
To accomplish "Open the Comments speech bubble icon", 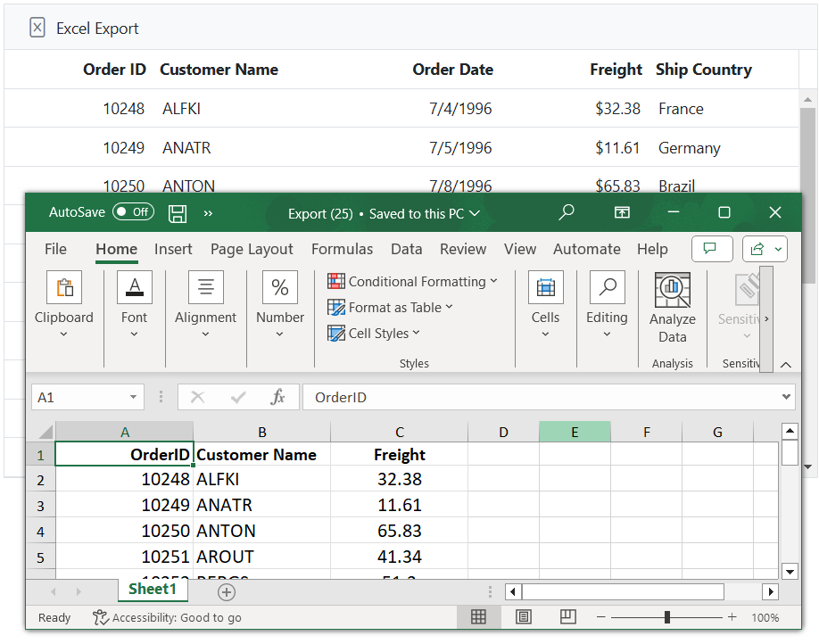I will pyautogui.click(x=711, y=249).
